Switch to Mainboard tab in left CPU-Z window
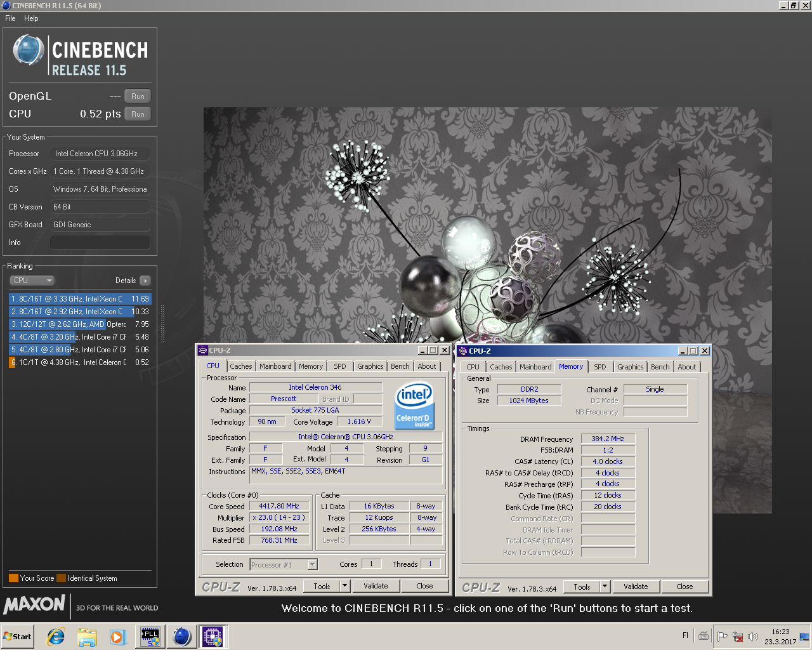812x650 pixels. pos(275,366)
